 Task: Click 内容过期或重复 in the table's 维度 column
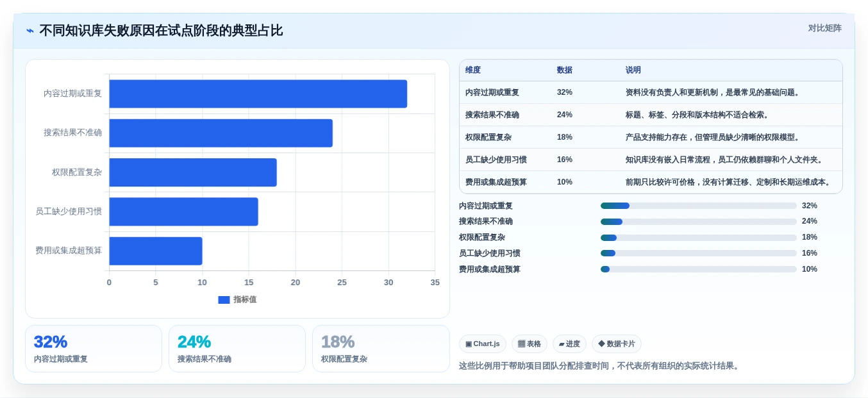[x=492, y=92]
